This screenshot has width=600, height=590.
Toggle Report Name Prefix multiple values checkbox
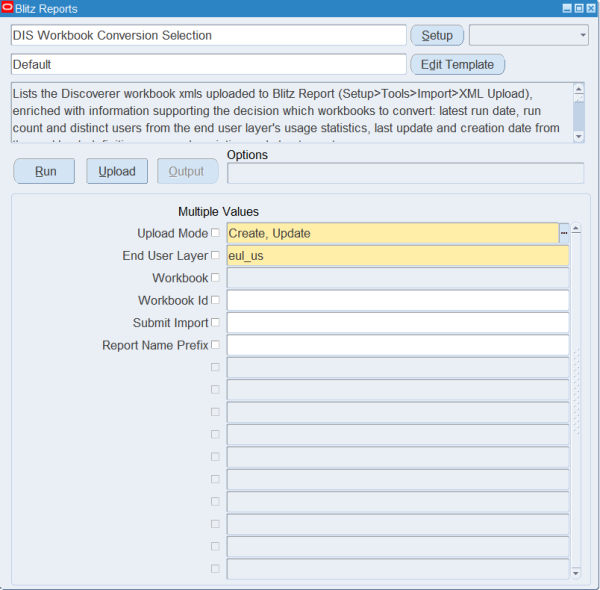[x=215, y=345]
